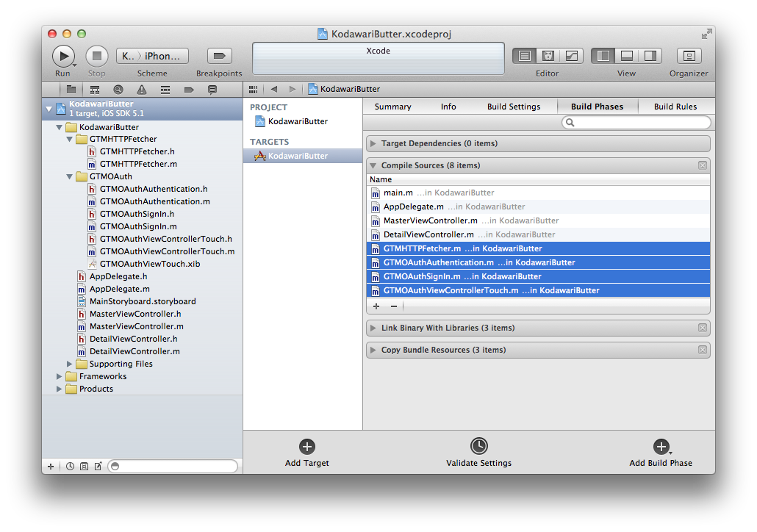Click the Add Target button

tap(307, 453)
